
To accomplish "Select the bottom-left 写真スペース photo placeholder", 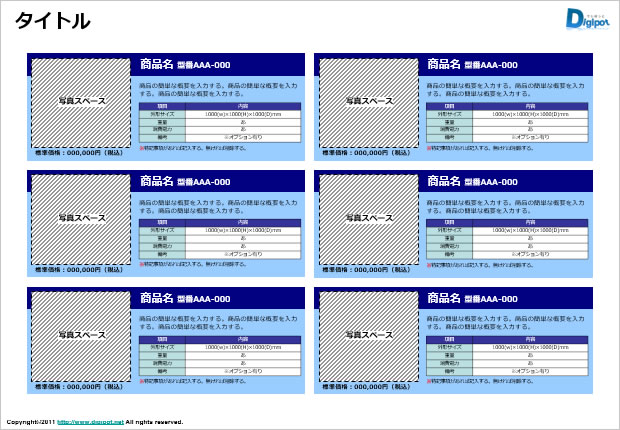I will [81, 334].
